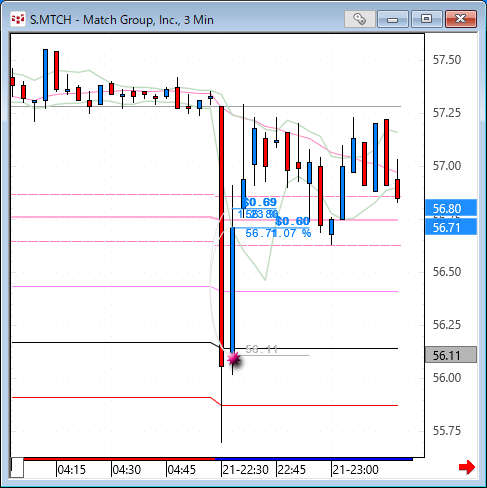
Task: Click the white box left of time axis
Action: click(x=17, y=468)
